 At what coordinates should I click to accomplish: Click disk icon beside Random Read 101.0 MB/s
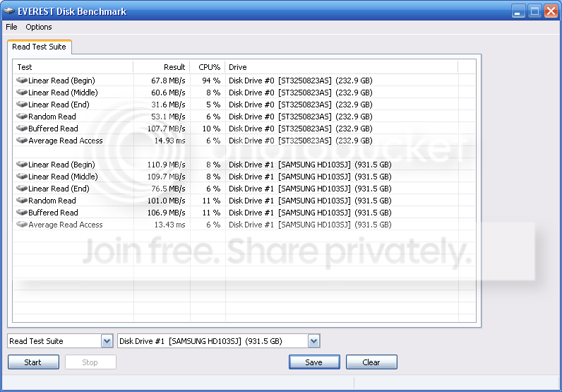coord(22,200)
